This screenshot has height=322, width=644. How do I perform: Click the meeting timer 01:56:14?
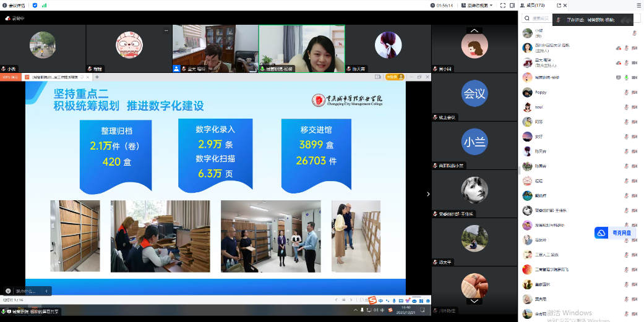(x=442, y=6)
